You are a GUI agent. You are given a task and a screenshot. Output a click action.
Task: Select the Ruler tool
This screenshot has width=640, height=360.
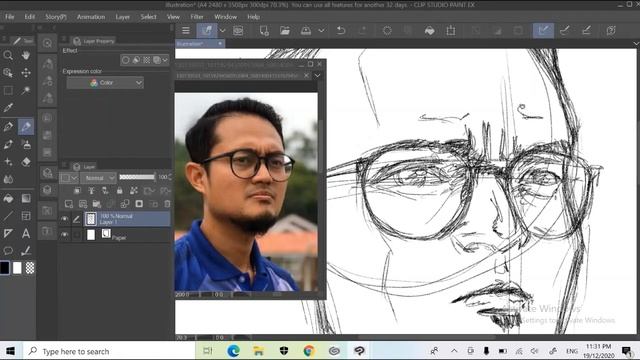[8, 233]
